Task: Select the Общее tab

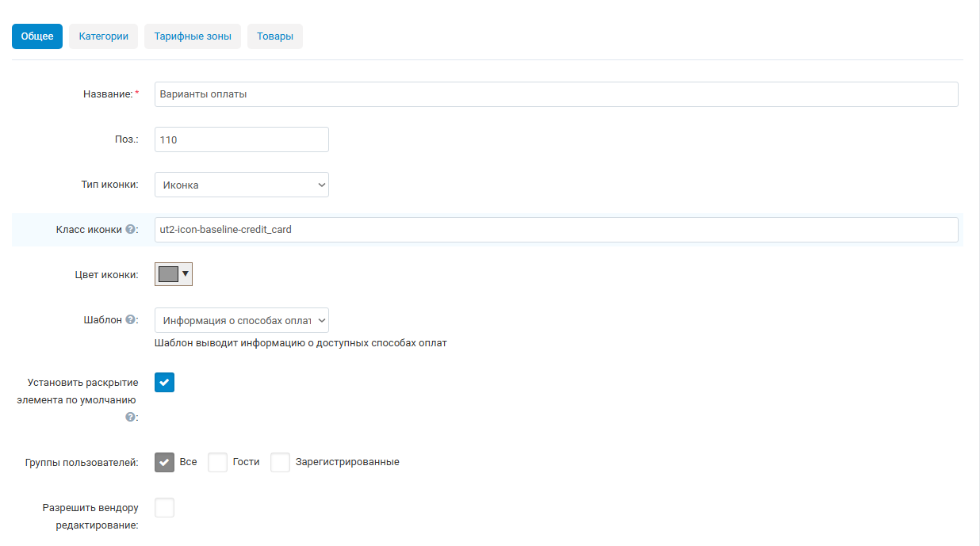Action: click(37, 36)
